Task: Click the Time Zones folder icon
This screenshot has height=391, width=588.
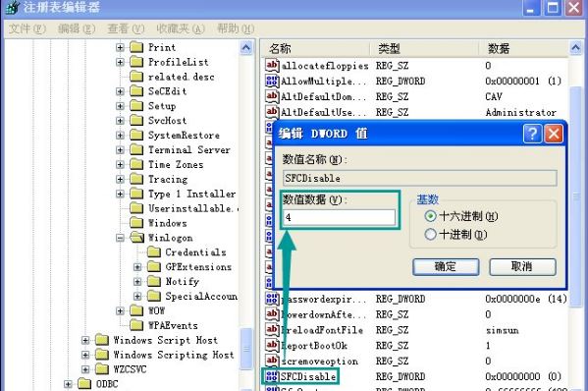Action: coord(136,164)
